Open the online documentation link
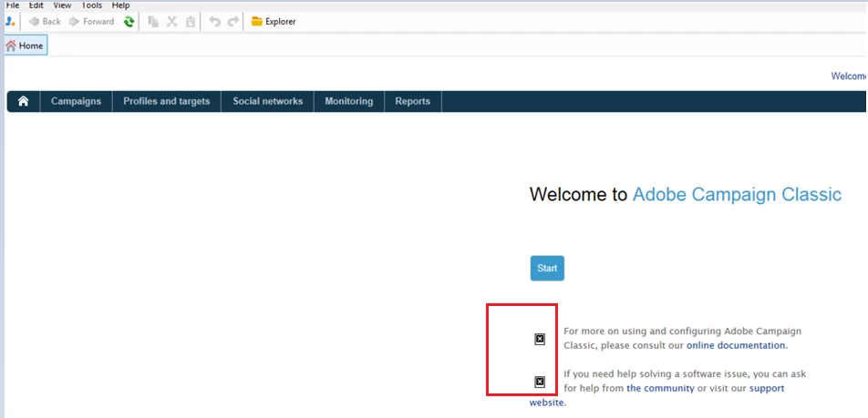This screenshot has width=868, height=418. (x=736, y=345)
